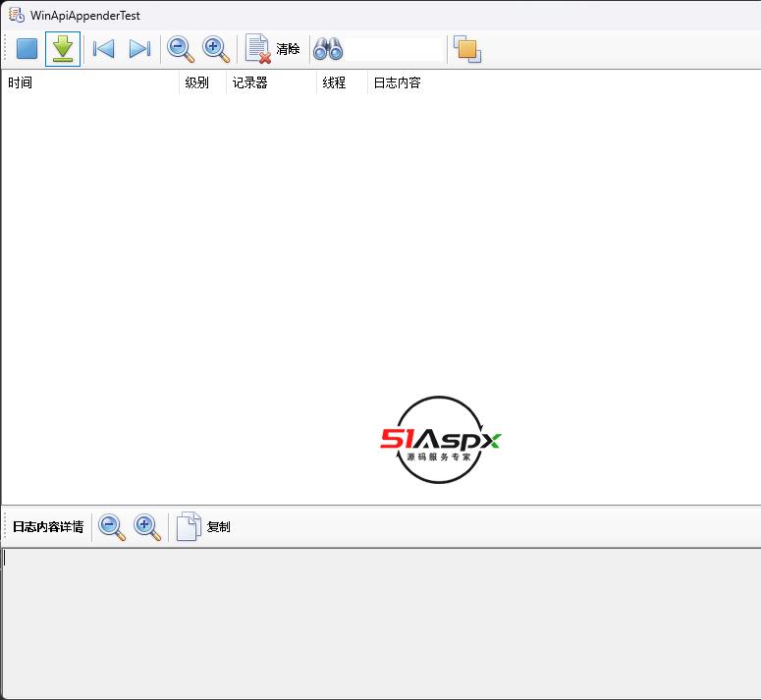The image size is (761, 700).
Task: Zoom in the log detail pane
Action: point(147,527)
